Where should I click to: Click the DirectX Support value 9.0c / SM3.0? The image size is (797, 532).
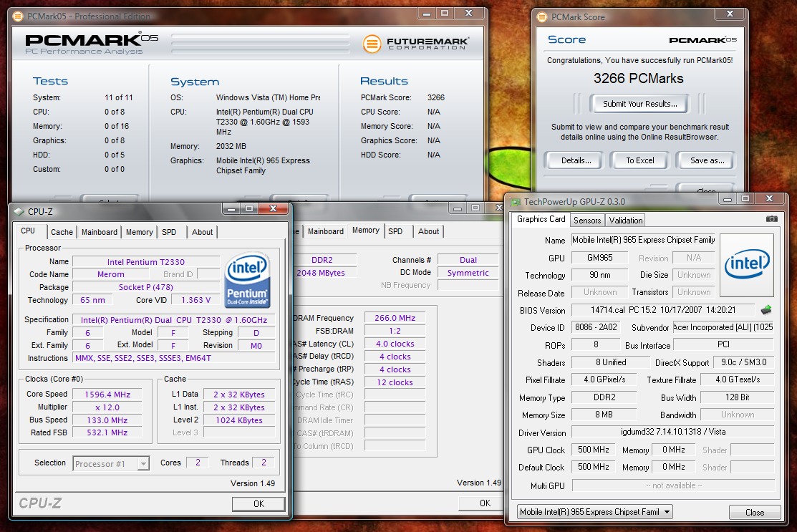point(743,362)
